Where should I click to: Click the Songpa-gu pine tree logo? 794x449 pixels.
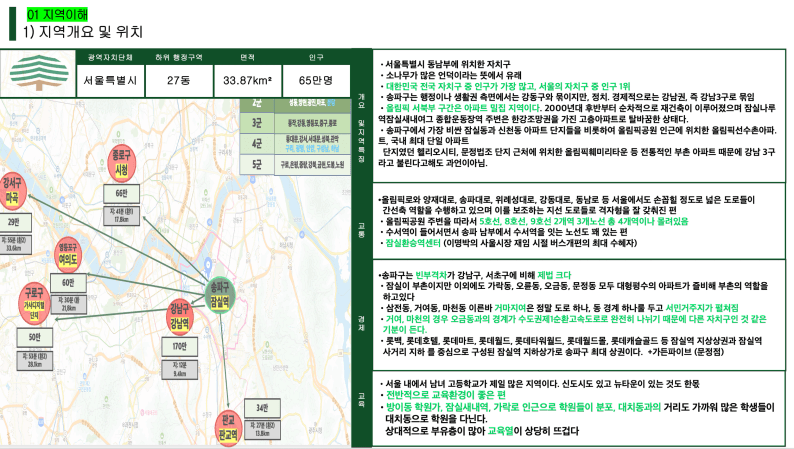pyautogui.click(x=39, y=72)
